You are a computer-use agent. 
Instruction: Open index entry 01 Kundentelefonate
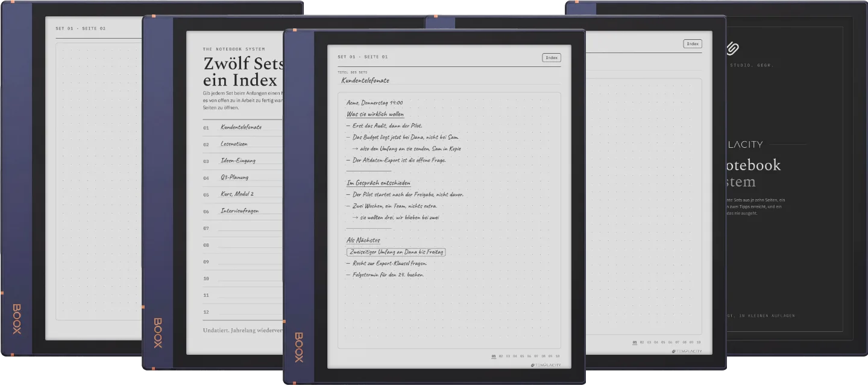click(243, 127)
